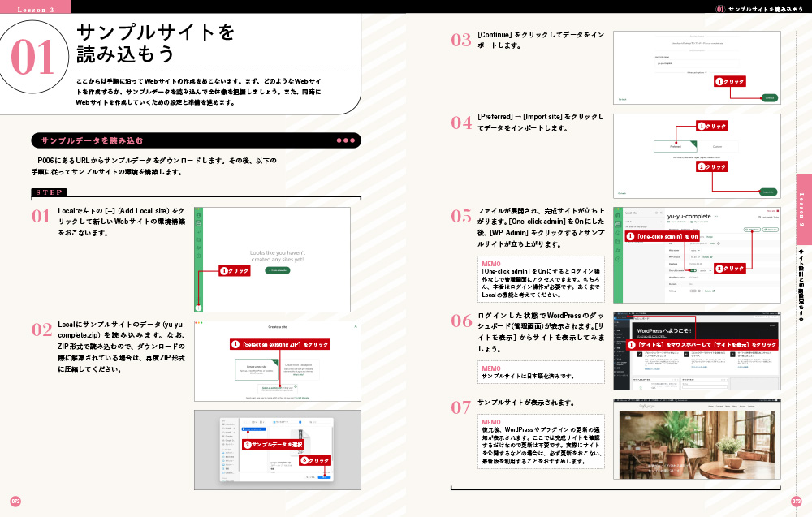The image size is (812, 517).
Task: Open the admin user dropdown beside One-click admin
Action: click(x=706, y=270)
